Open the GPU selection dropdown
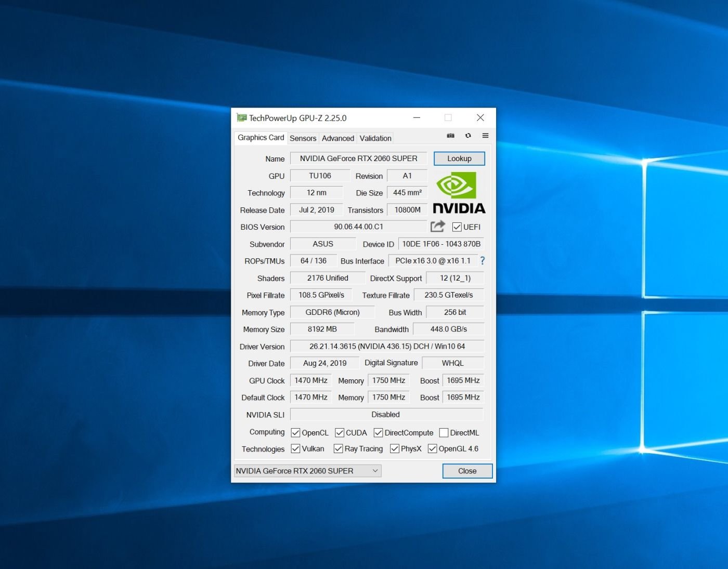Screen dimensions: 728x569 point(308,471)
